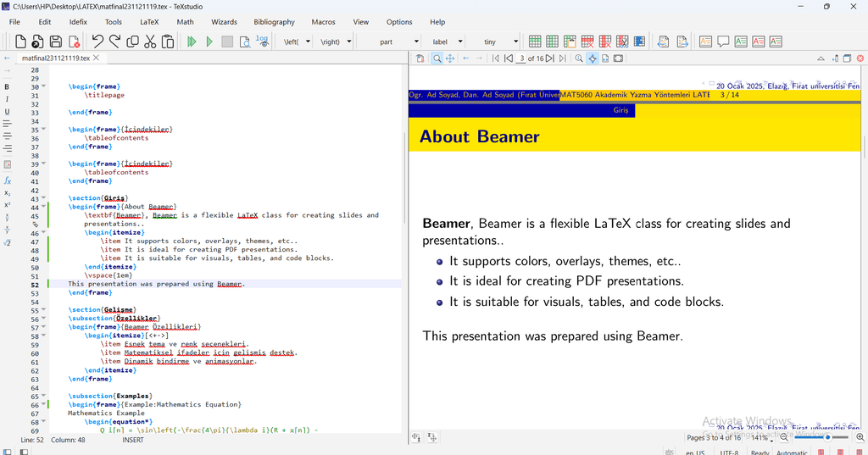Click the PDF zoom slider handle

tap(827, 437)
